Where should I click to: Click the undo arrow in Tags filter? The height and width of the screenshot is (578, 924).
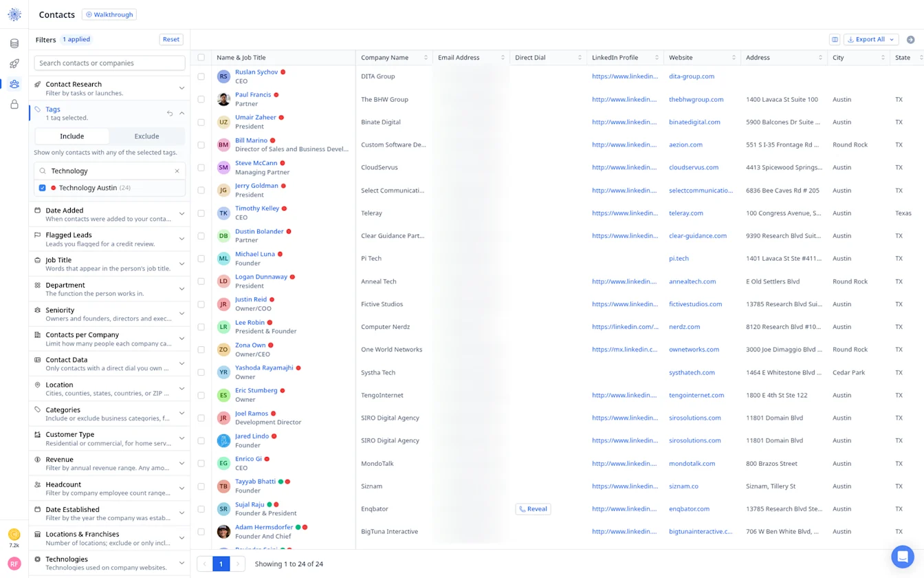pyautogui.click(x=170, y=114)
